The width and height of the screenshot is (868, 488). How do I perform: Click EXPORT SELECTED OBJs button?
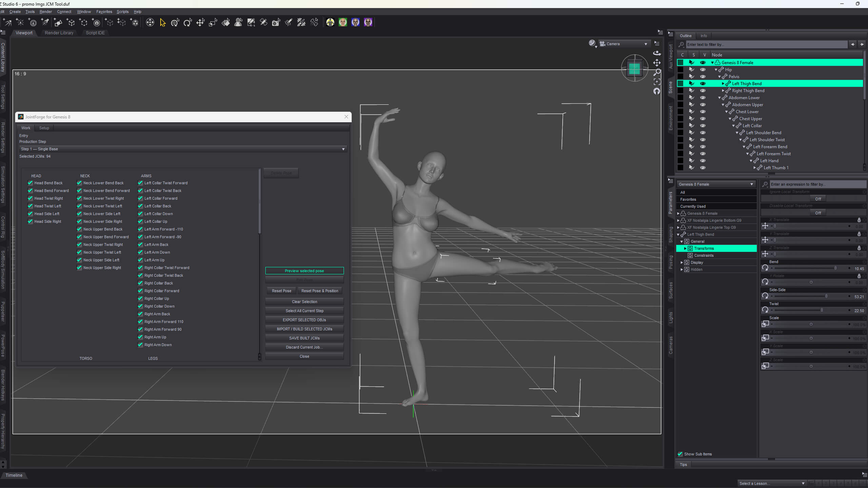(x=304, y=320)
